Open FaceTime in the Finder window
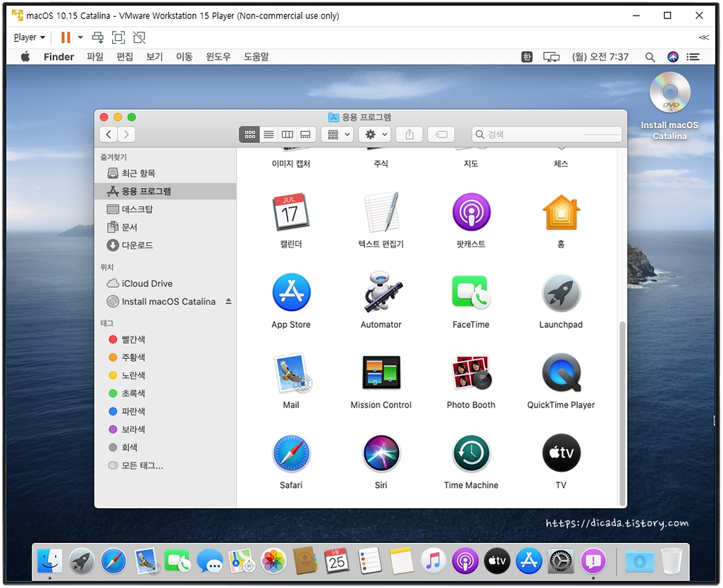This screenshot has width=723, height=588. [x=471, y=293]
